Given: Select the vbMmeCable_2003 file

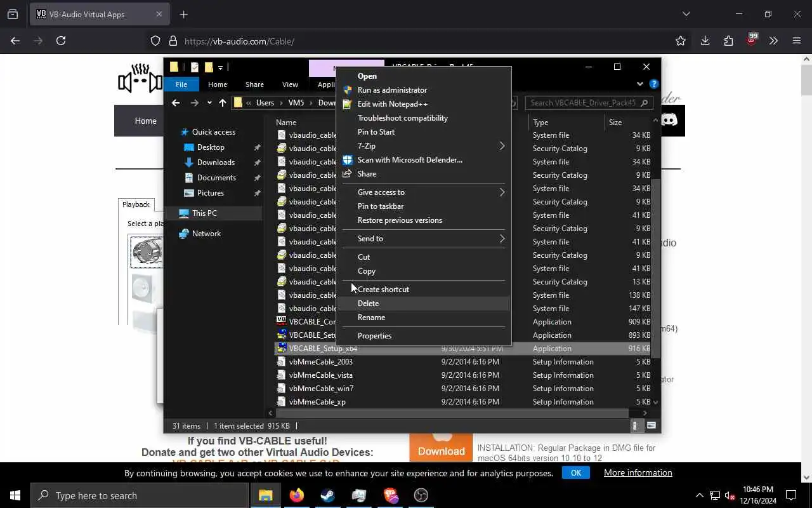Looking at the screenshot, I should click(320, 362).
